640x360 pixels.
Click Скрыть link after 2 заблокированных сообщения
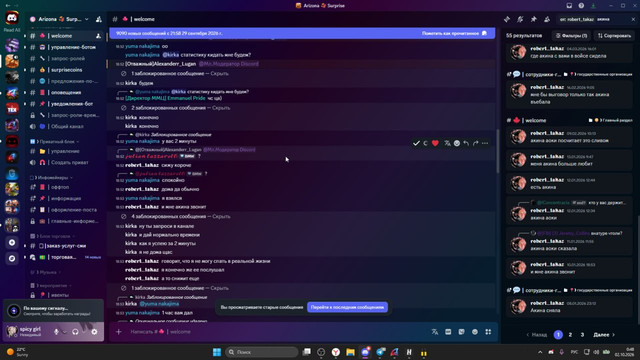pos(221,108)
